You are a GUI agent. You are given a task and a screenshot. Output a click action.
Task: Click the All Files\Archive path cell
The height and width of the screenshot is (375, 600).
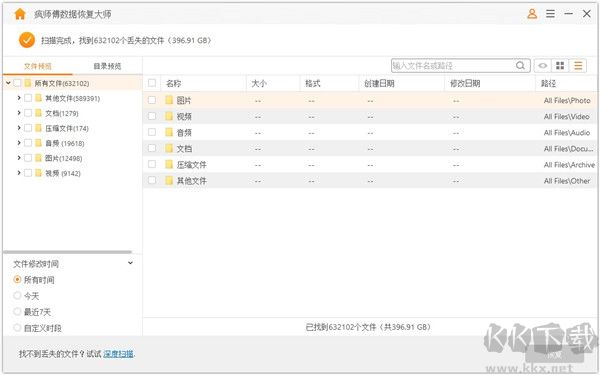click(x=569, y=165)
